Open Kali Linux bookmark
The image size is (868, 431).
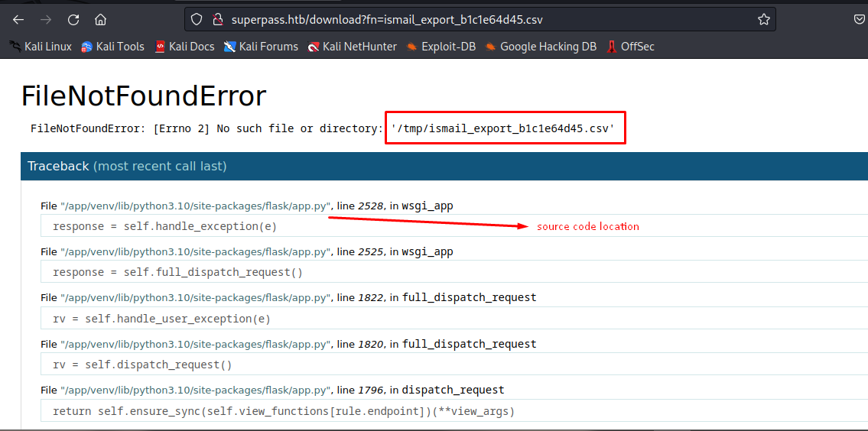[41, 47]
